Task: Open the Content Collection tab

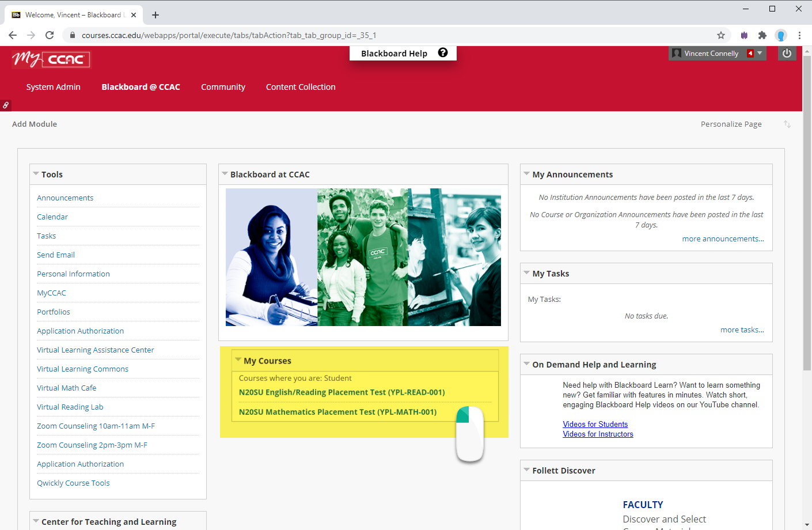Action: (301, 87)
